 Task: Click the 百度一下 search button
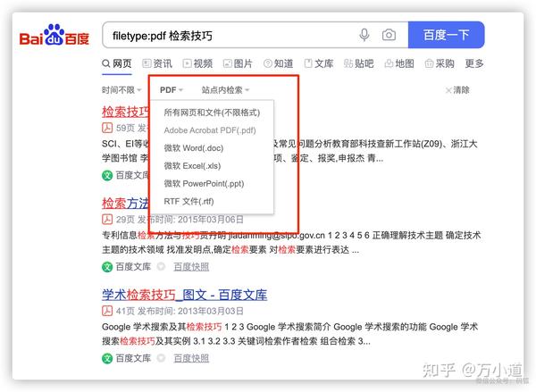[446, 35]
